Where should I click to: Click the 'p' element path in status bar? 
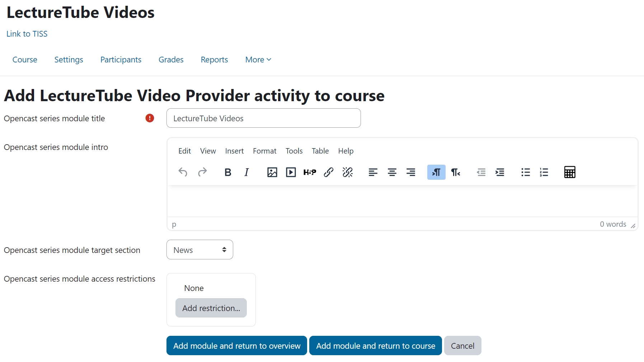click(x=174, y=224)
